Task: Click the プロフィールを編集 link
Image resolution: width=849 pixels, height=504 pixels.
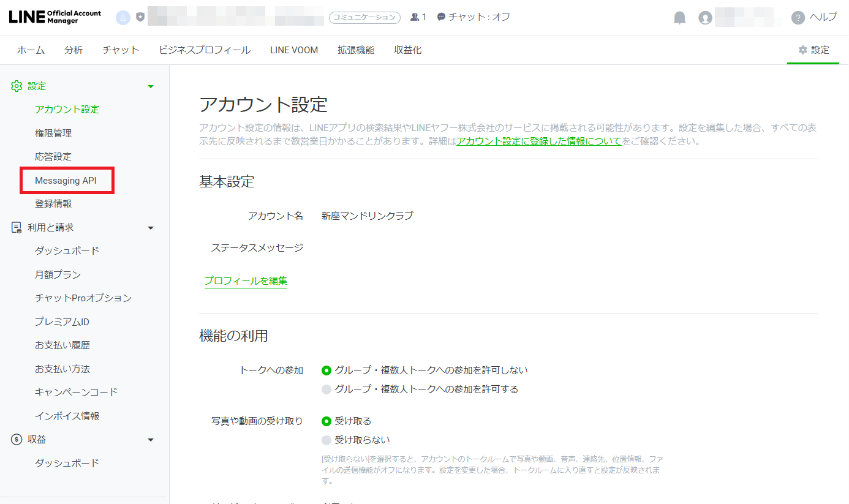Action: 246,281
